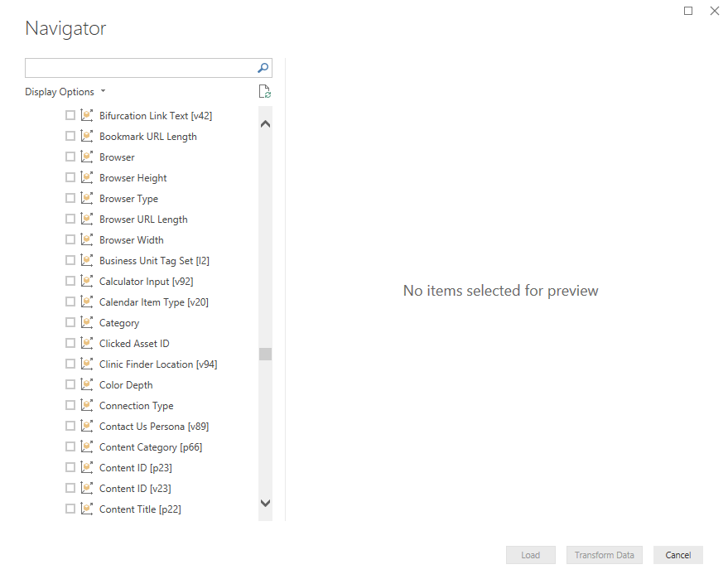This screenshot has height=579, width=728.
Task: Click the Cancel button
Action: [677, 555]
